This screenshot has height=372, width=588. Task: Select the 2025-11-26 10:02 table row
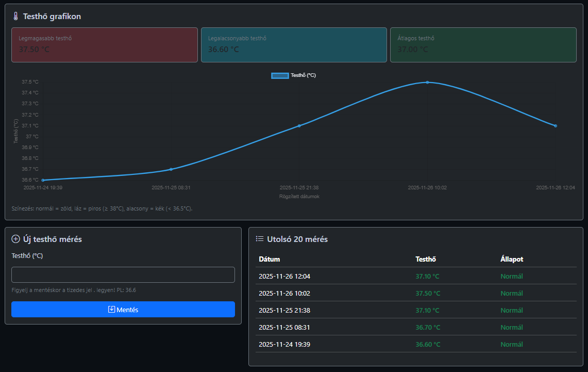(416, 293)
